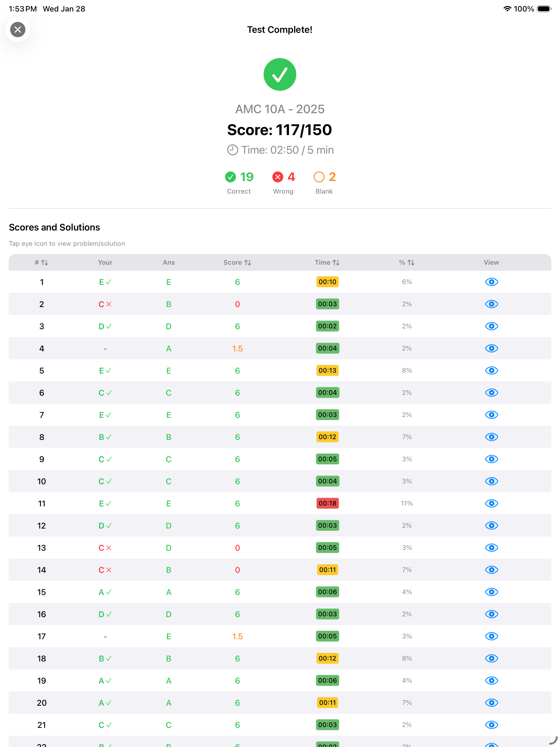This screenshot has width=560, height=747.
Task: Open eye icon for problem 15
Action: pyautogui.click(x=491, y=592)
